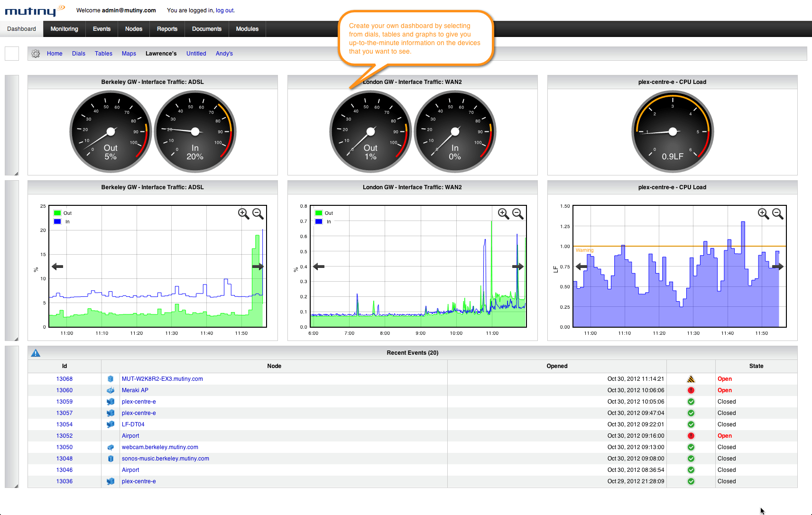The height and width of the screenshot is (515, 812).
Task: Open the Monitoring menu
Action: pos(64,29)
